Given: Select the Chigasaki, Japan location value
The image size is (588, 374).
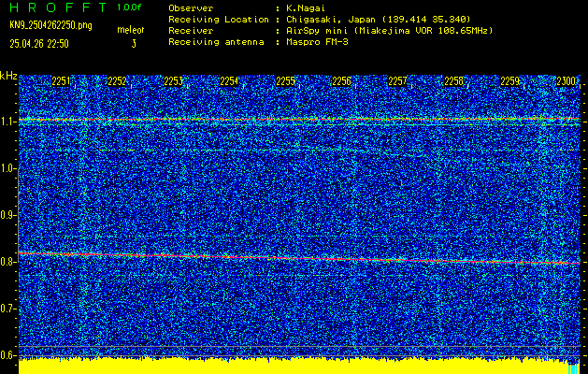Looking at the screenshot, I should [x=379, y=20].
